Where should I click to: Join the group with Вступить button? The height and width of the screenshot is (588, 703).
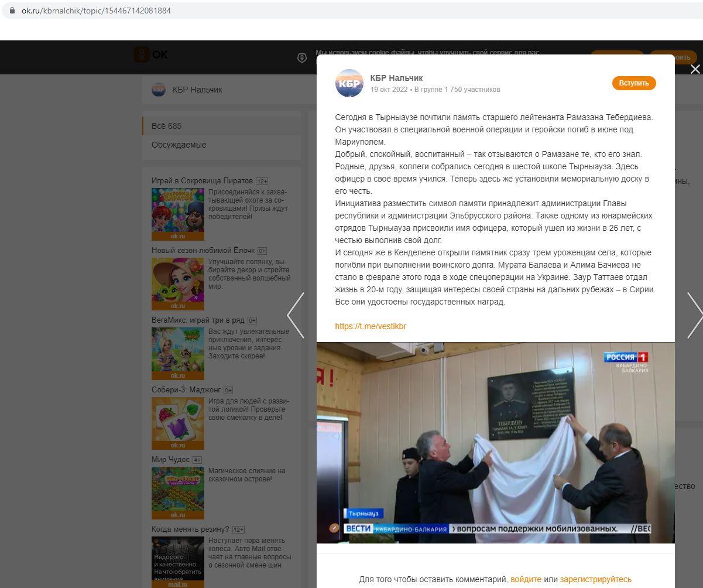[634, 83]
